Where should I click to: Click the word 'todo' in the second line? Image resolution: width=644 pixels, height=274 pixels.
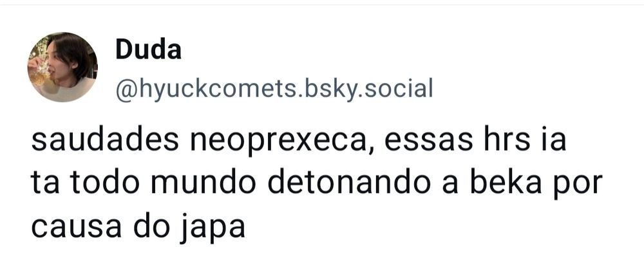(x=106, y=183)
